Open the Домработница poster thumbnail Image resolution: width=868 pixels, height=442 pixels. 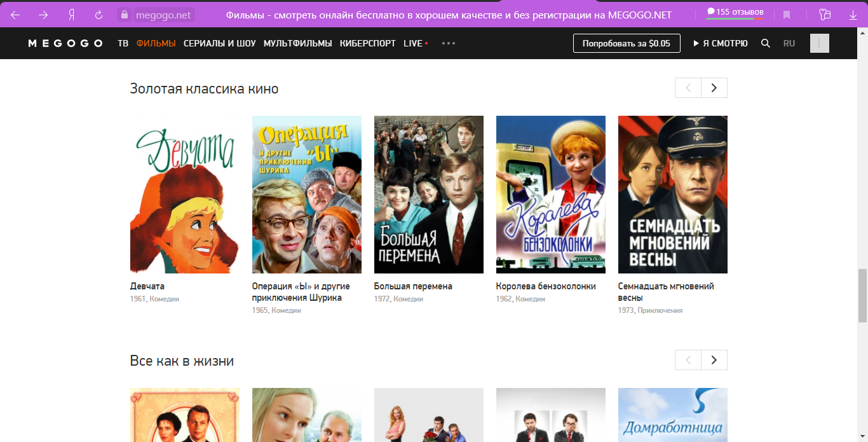673,415
